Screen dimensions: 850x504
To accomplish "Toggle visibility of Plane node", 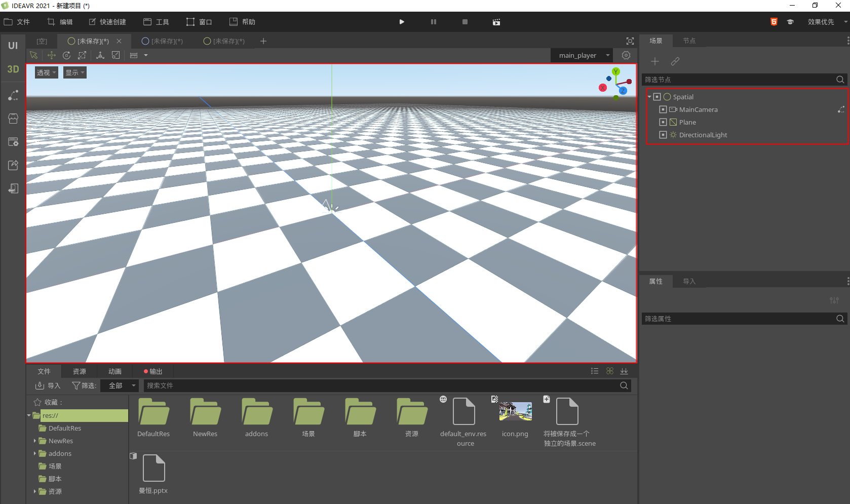I will pyautogui.click(x=663, y=122).
